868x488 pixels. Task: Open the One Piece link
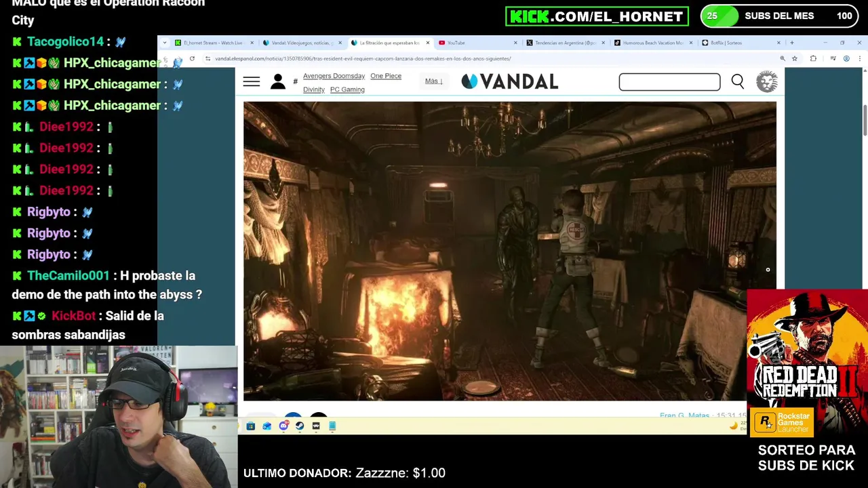386,76
